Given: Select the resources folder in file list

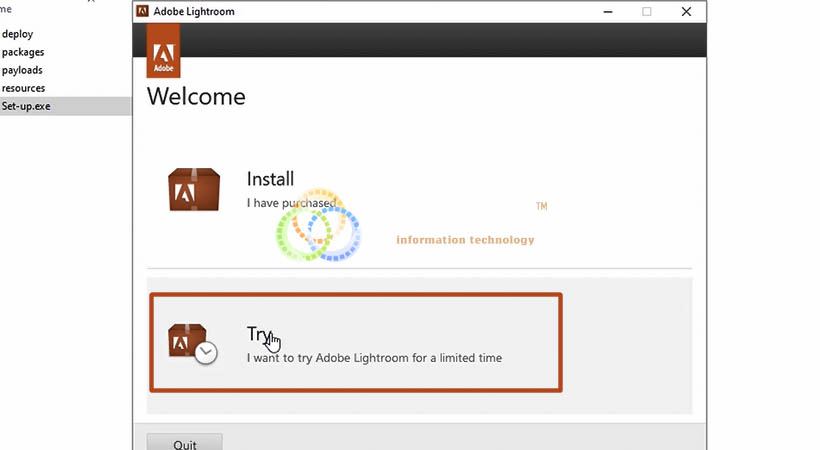Looking at the screenshot, I should point(23,88).
